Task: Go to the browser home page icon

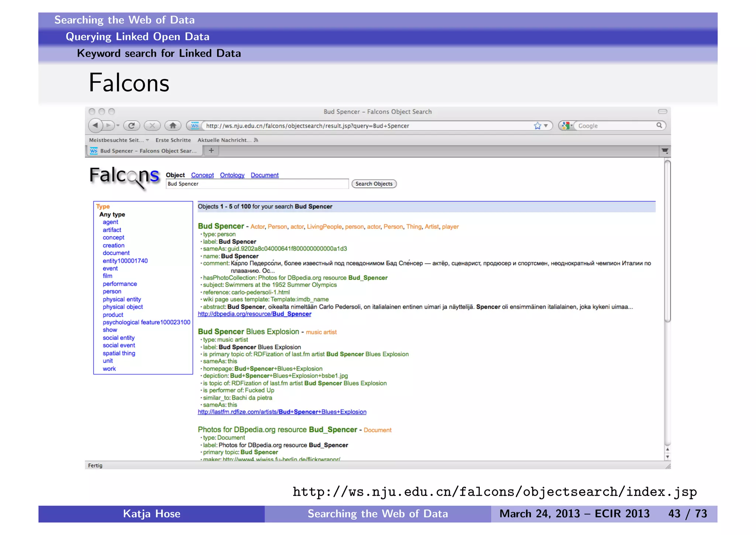Action: [172, 126]
